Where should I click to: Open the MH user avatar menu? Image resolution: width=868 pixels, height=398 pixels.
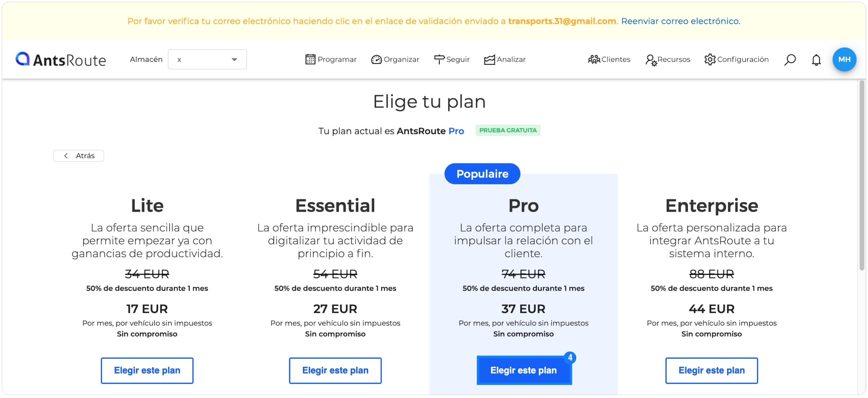coord(844,59)
